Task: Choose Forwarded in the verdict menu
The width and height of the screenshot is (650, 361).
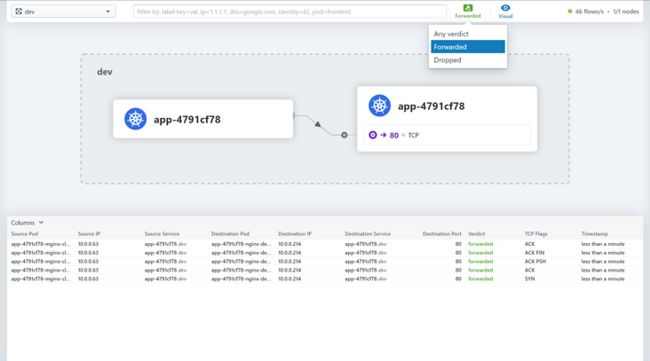Action: (x=468, y=47)
